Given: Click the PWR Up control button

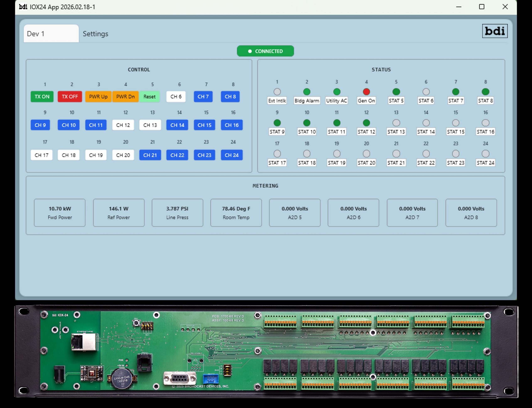Looking at the screenshot, I should tap(98, 97).
